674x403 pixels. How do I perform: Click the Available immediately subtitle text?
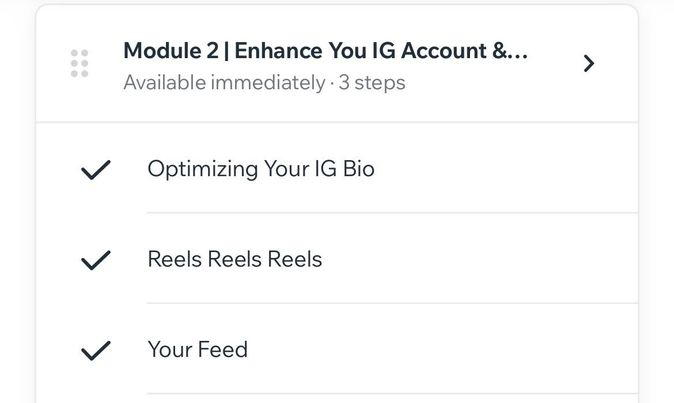coord(224,82)
